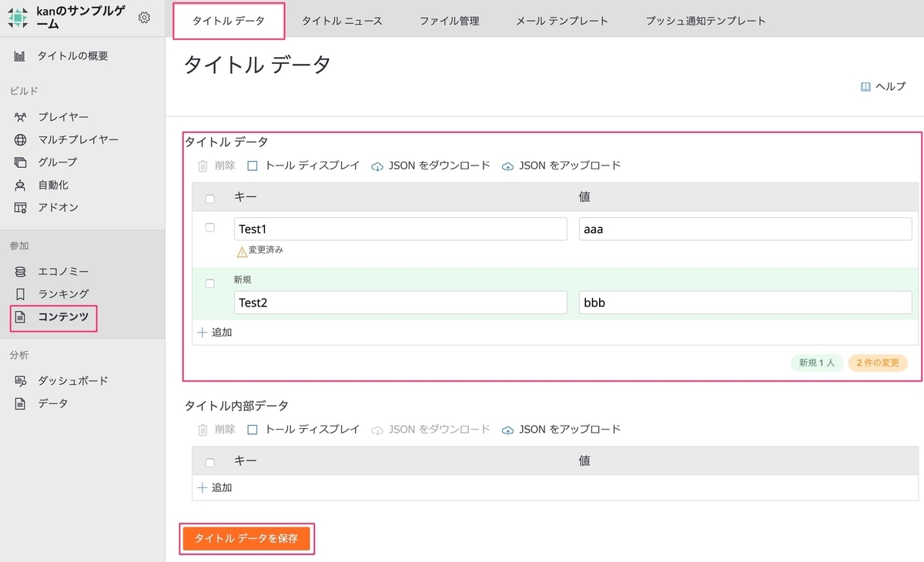Check the Test1 row checkbox
Screen dimensions: 924x562
pyautogui.click(x=210, y=227)
